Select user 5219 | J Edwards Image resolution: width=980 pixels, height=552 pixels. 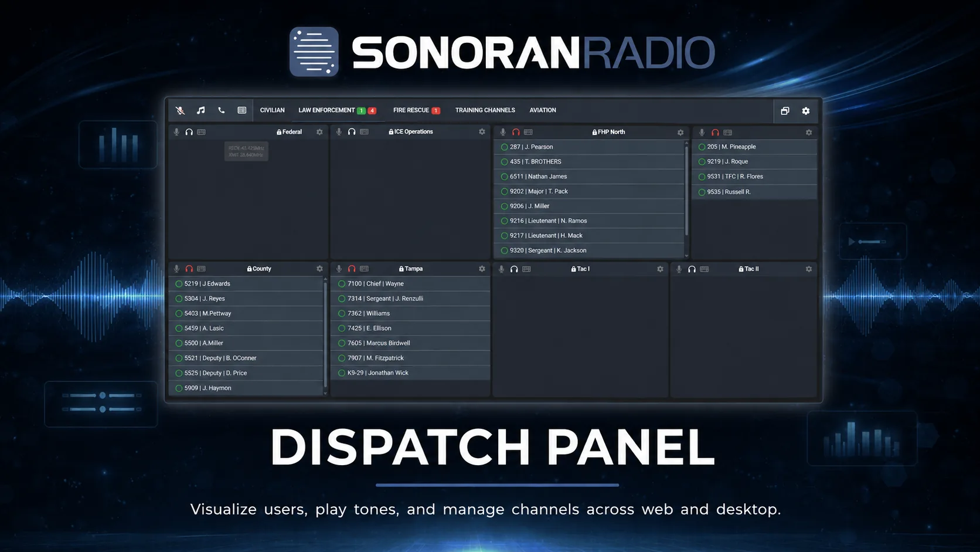tap(246, 284)
